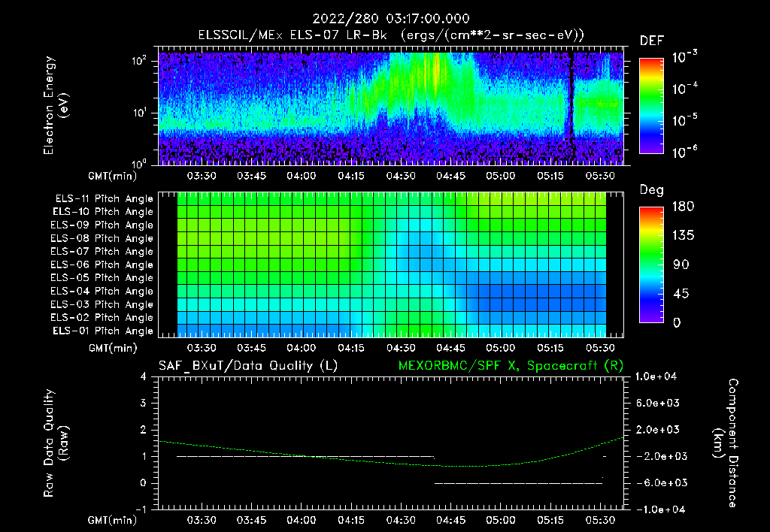Select the ELS-10 Pitch Angle row label
This screenshot has width=770, height=532.
tap(102, 212)
